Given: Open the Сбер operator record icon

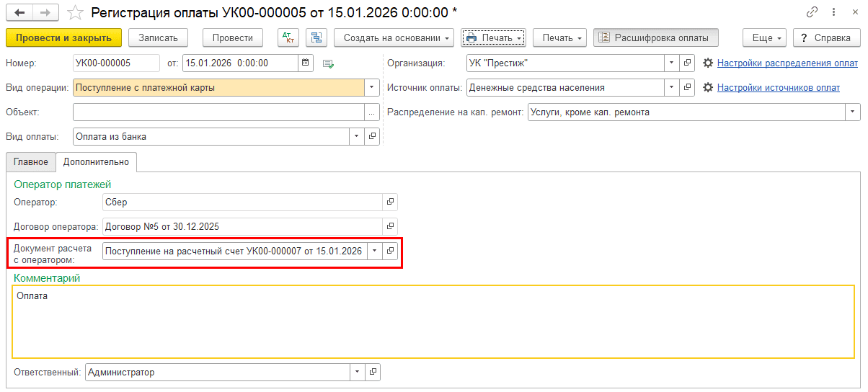Looking at the screenshot, I should tap(390, 202).
